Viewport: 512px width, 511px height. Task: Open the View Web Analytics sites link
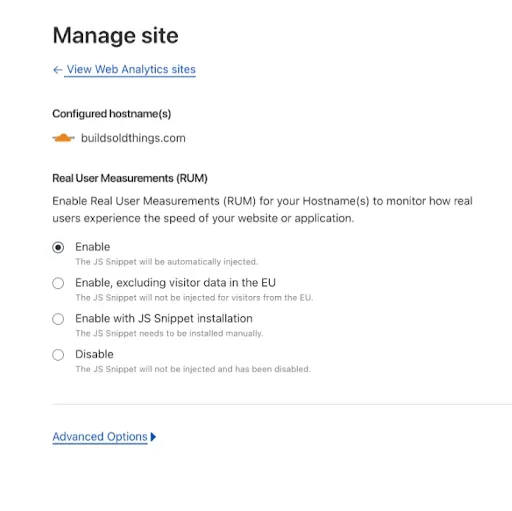(x=131, y=69)
